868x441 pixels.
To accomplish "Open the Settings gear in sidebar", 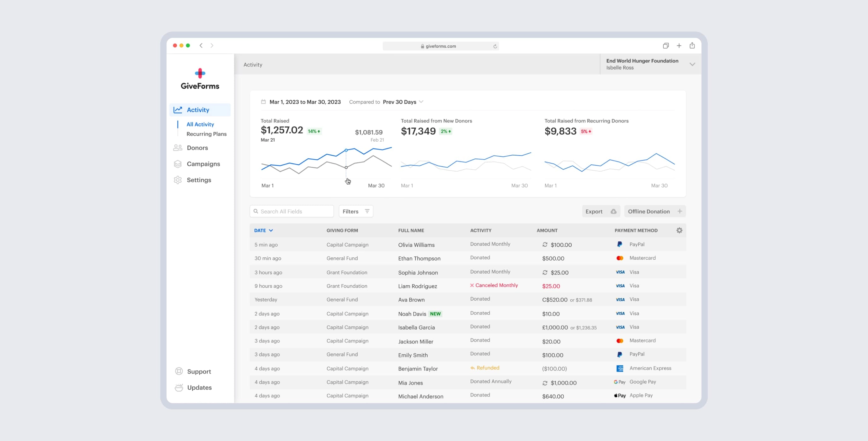I will coord(178,180).
